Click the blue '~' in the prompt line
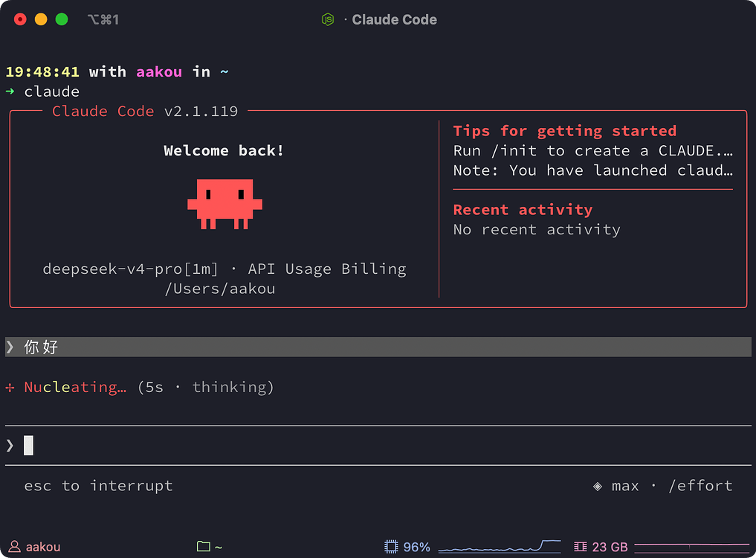 [x=224, y=72]
